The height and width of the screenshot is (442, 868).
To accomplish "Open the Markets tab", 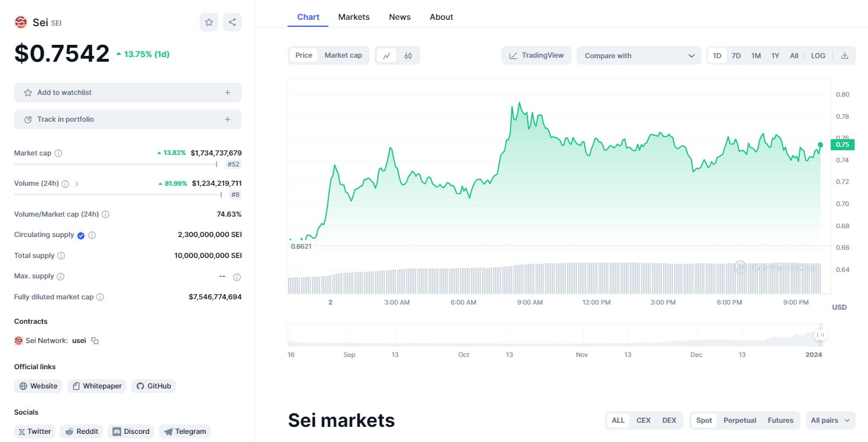I will [354, 17].
